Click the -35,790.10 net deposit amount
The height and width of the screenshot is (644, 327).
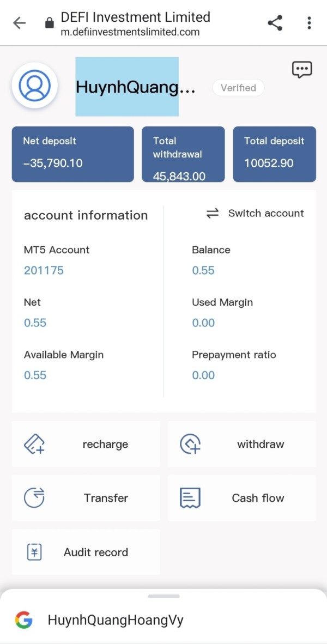coord(52,163)
